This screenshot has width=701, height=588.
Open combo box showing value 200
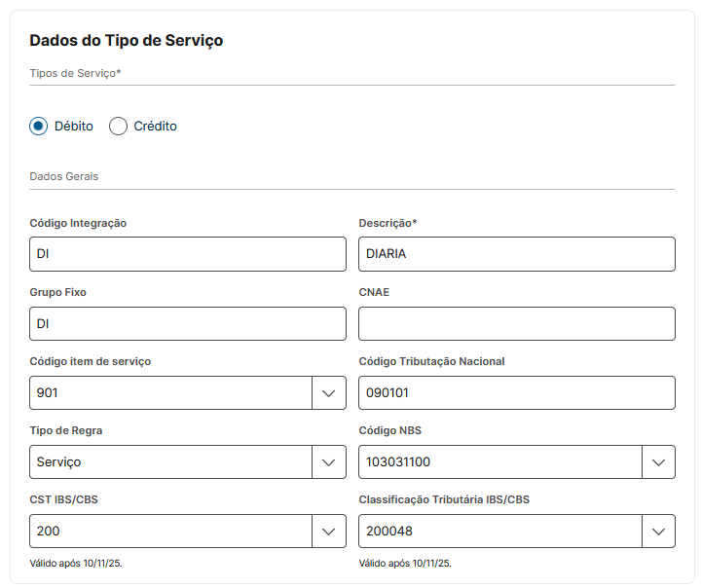pyautogui.click(x=170, y=532)
